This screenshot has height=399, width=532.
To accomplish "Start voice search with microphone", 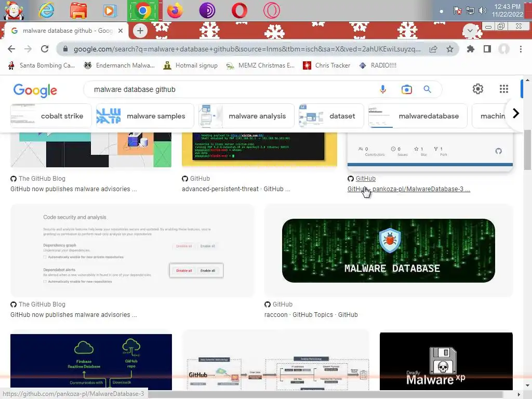I will 383,89.
